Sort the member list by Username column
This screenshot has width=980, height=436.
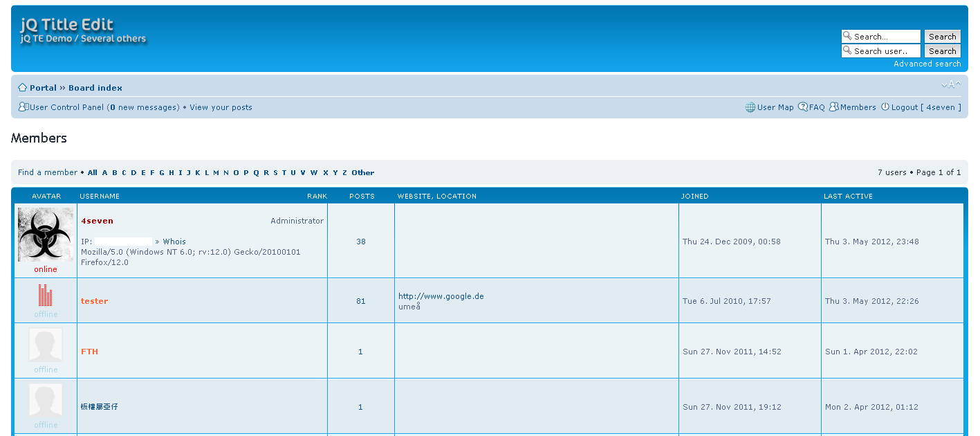pyautogui.click(x=100, y=197)
